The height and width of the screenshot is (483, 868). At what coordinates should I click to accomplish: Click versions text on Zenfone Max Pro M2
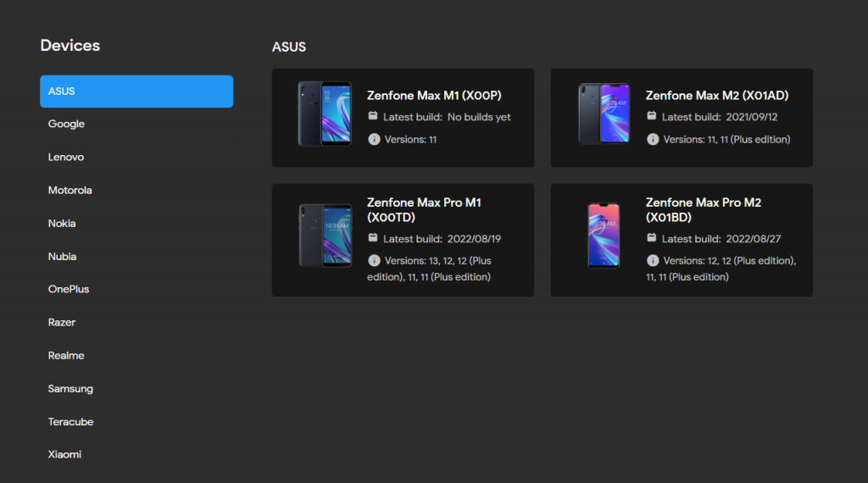(721, 269)
